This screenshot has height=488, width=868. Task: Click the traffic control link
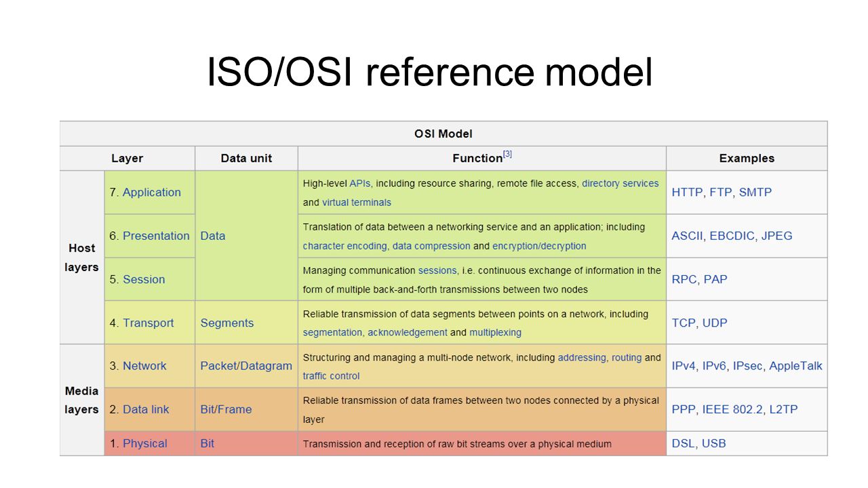click(x=331, y=375)
